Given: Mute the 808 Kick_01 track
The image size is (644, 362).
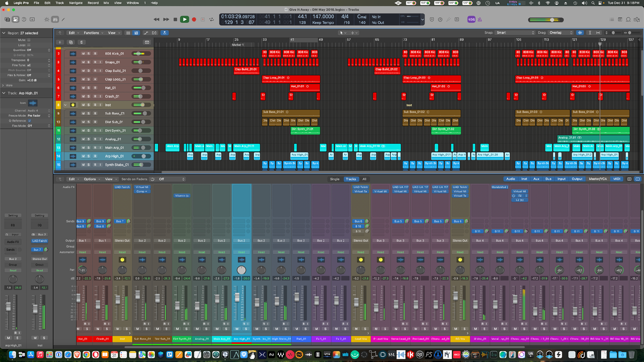Looking at the screenshot, I should click(83, 54).
